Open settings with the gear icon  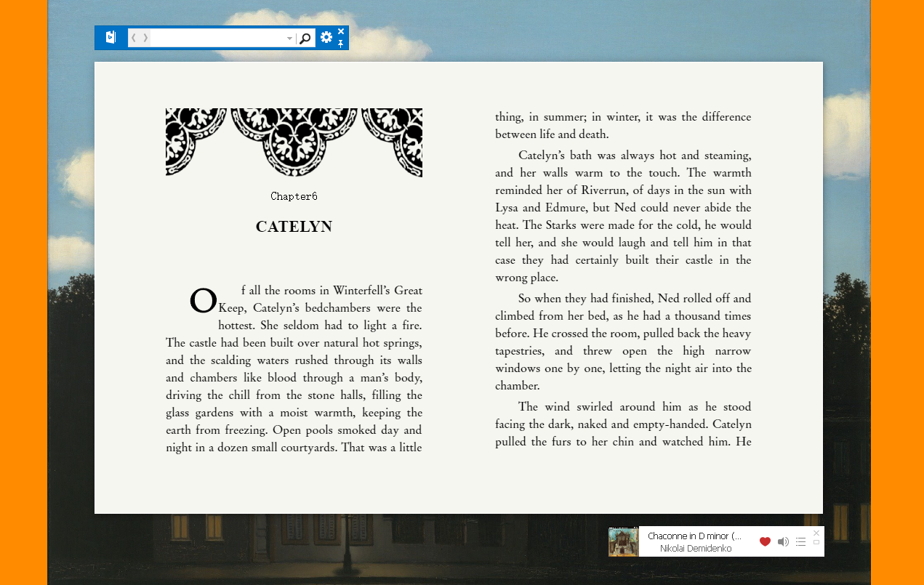[x=326, y=37]
